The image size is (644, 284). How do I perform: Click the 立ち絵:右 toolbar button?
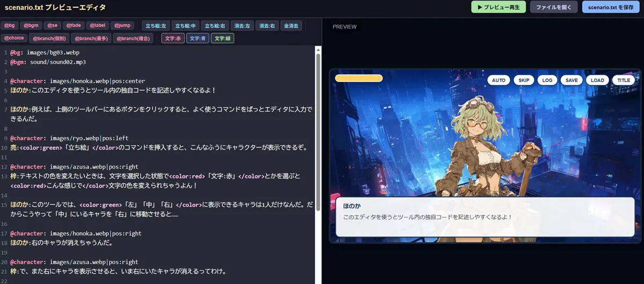[x=215, y=26]
